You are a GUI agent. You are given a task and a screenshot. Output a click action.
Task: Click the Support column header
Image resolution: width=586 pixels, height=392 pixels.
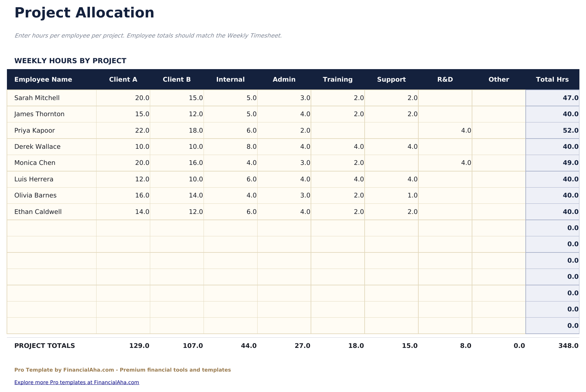tap(391, 79)
